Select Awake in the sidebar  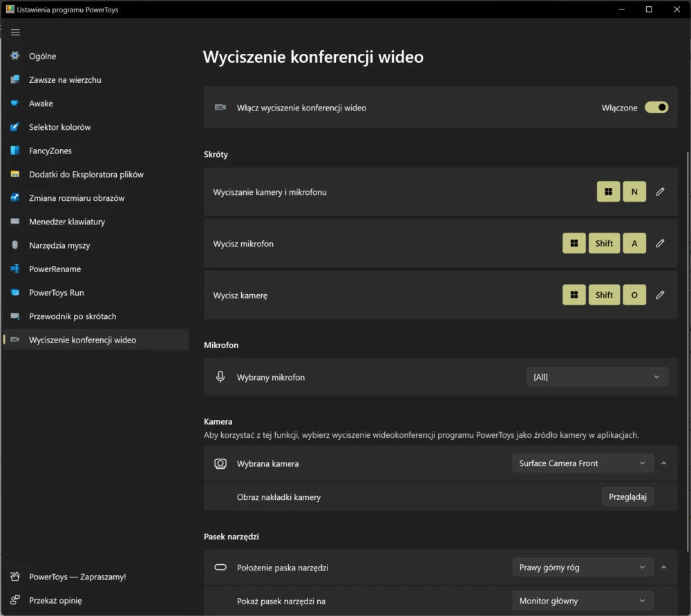[96, 104]
